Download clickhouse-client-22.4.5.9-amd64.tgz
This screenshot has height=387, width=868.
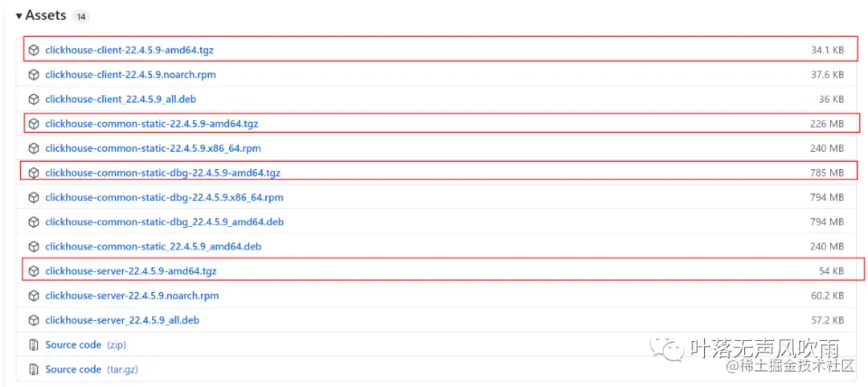(x=129, y=50)
